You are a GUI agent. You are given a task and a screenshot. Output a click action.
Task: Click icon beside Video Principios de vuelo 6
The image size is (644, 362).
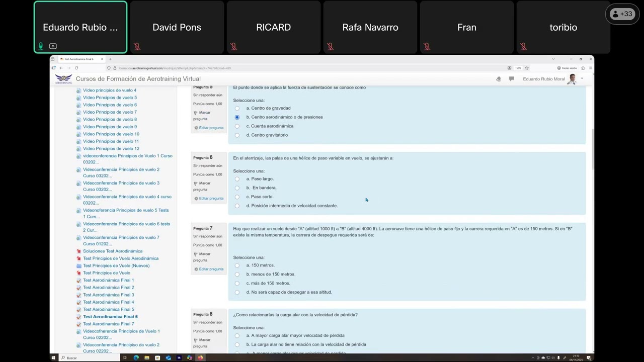78,105
